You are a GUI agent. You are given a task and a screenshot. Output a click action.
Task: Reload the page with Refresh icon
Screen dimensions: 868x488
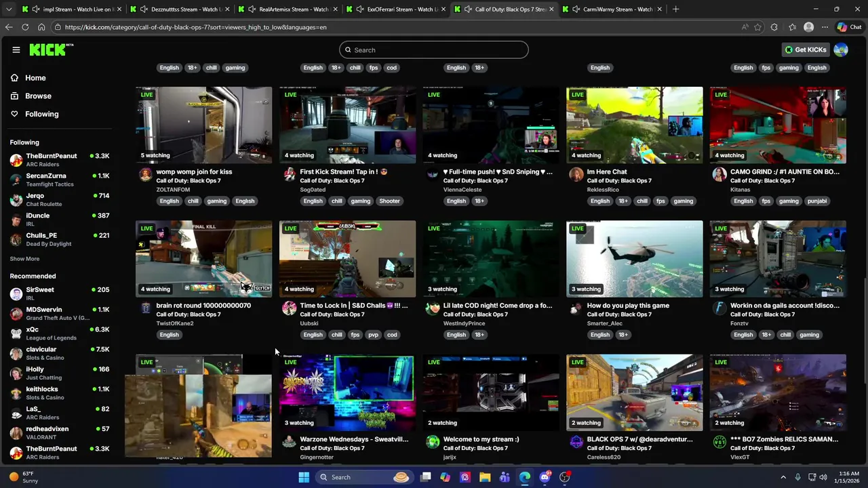25,27
